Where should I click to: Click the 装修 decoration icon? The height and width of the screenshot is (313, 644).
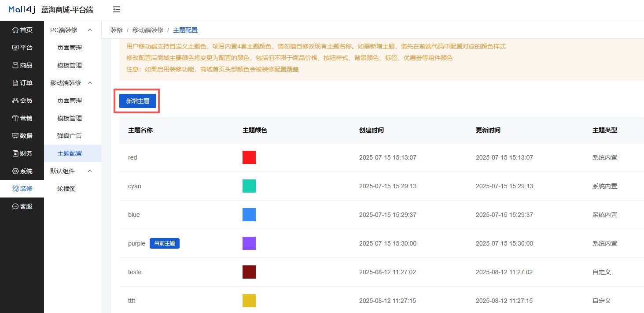tap(15, 189)
